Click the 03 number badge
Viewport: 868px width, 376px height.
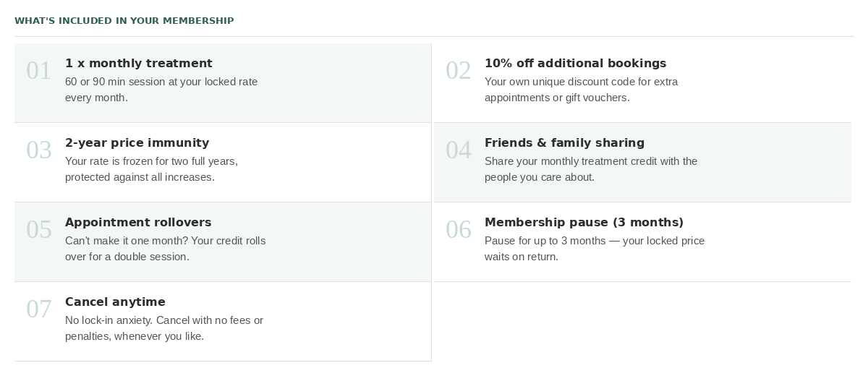(39, 150)
